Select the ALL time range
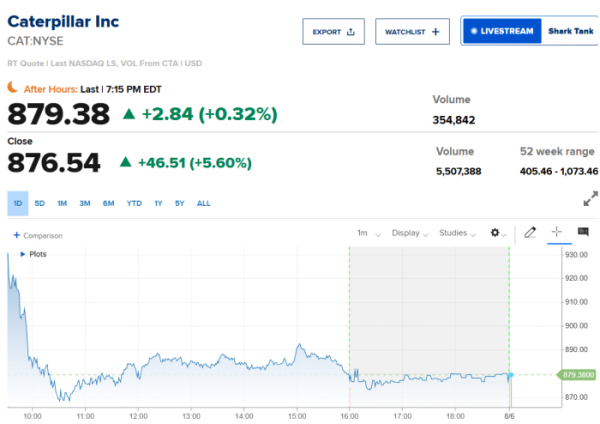This screenshot has height=424, width=600. tap(204, 203)
